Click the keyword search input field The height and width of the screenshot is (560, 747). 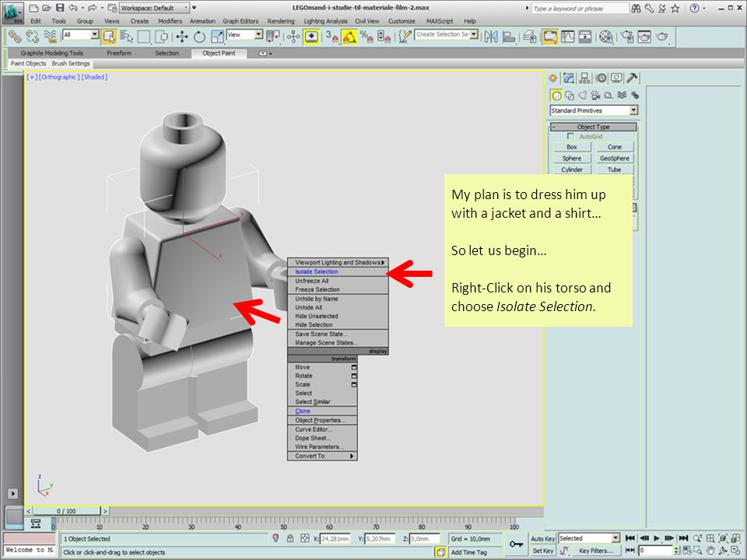[579, 9]
